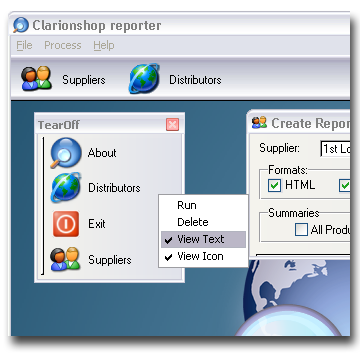Click the Suppliers label in the toolbar
Image resolution: width=360 pixels, height=360 pixels.
[x=84, y=80]
